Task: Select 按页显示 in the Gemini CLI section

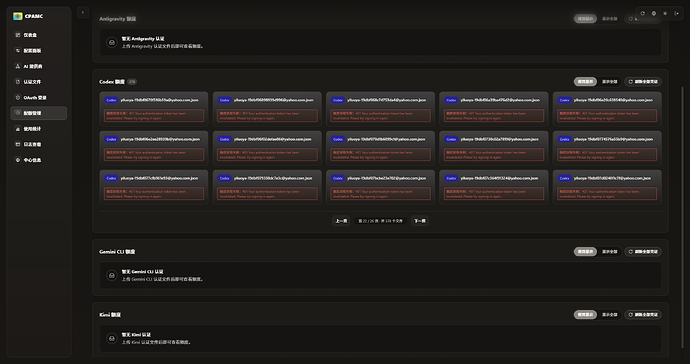Action: (585, 251)
